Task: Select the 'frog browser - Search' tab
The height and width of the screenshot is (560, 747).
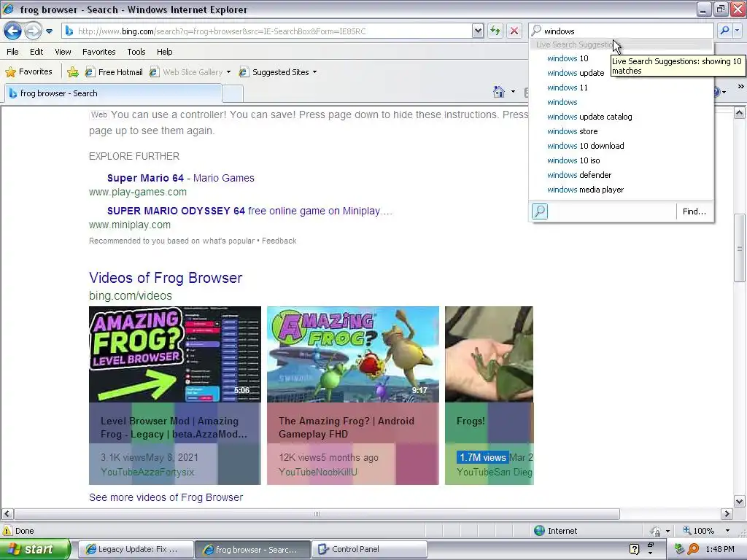Action: coord(113,93)
